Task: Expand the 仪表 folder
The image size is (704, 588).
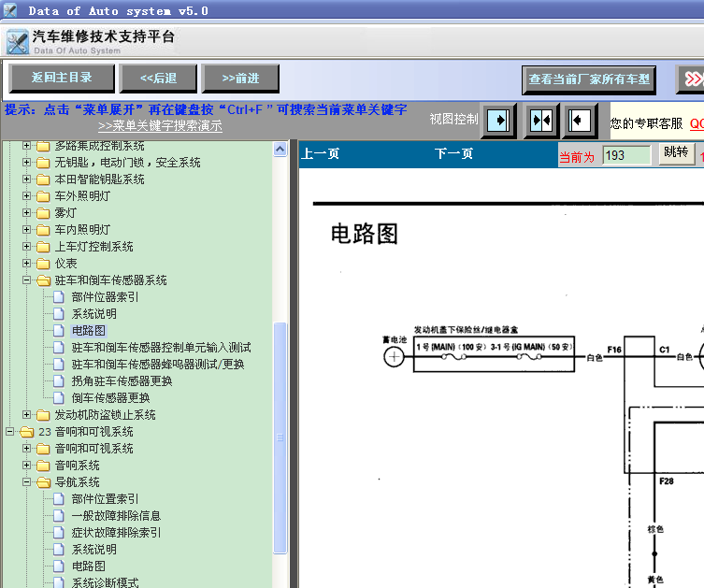Action: (x=26, y=263)
